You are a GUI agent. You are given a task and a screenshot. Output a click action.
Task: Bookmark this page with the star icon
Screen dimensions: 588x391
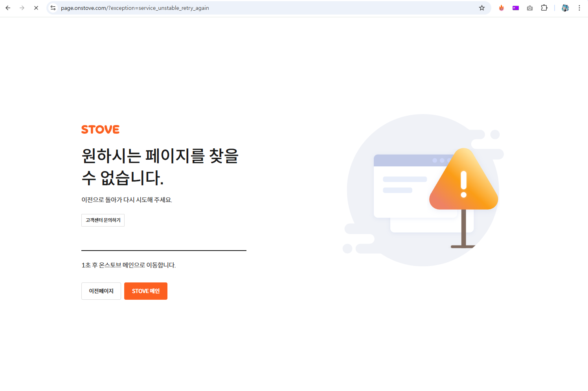482,8
